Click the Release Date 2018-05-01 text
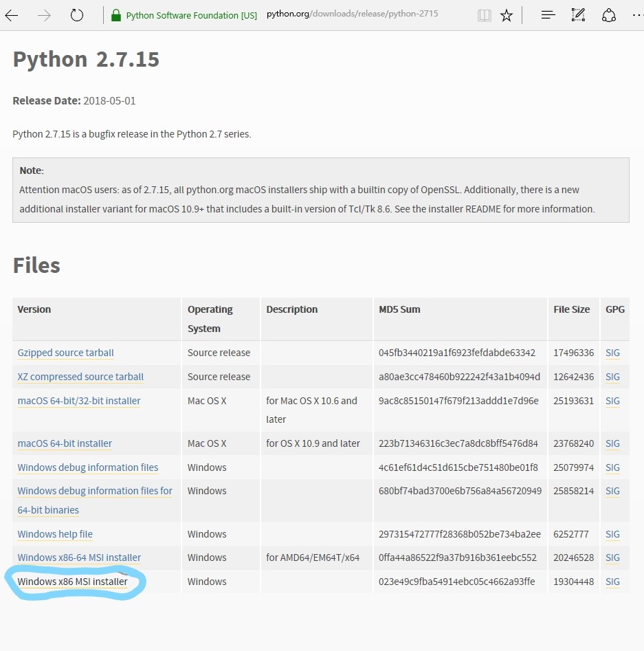Image resolution: width=644 pixels, height=651 pixels. [74, 101]
